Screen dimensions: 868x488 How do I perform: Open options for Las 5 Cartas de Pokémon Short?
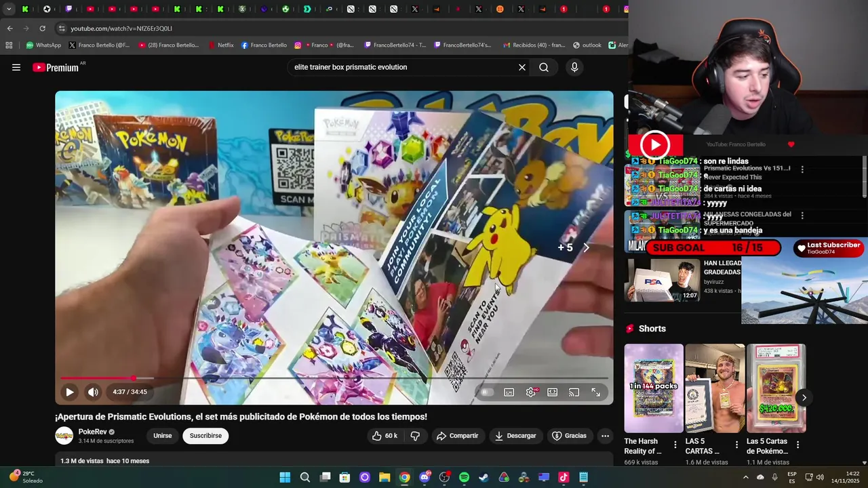tap(797, 445)
